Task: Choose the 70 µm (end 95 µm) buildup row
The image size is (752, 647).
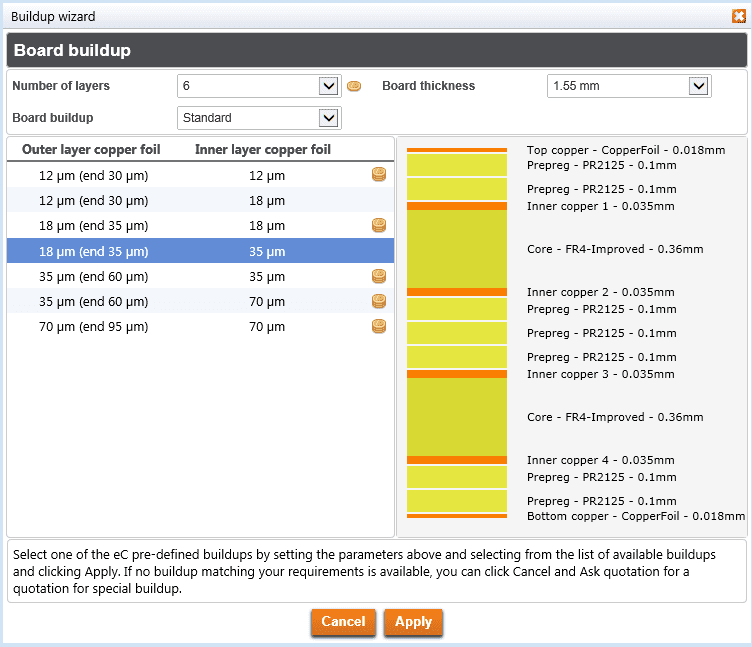Action: (x=200, y=327)
